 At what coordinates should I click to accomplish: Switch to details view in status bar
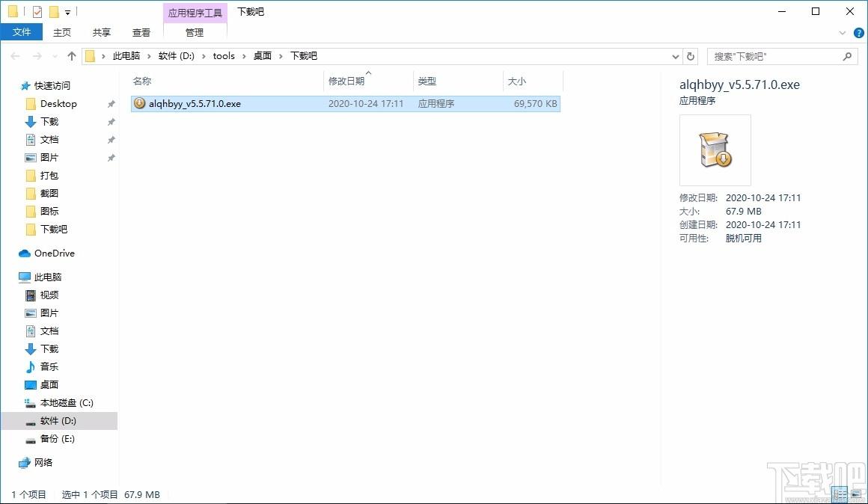tap(840, 494)
